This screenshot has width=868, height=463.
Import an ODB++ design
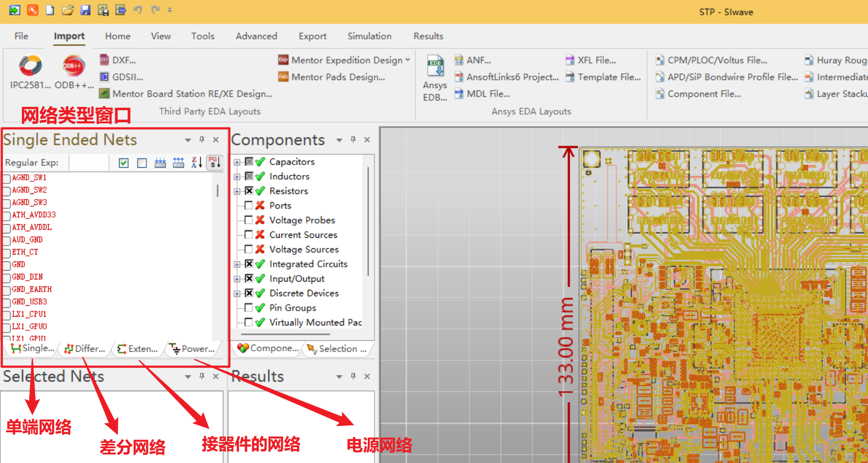pos(74,72)
